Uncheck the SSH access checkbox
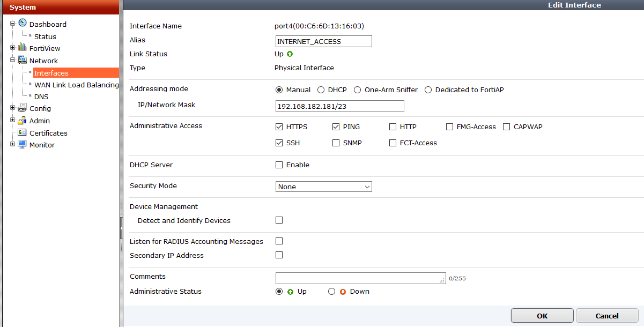The height and width of the screenshot is (327, 644). point(279,143)
